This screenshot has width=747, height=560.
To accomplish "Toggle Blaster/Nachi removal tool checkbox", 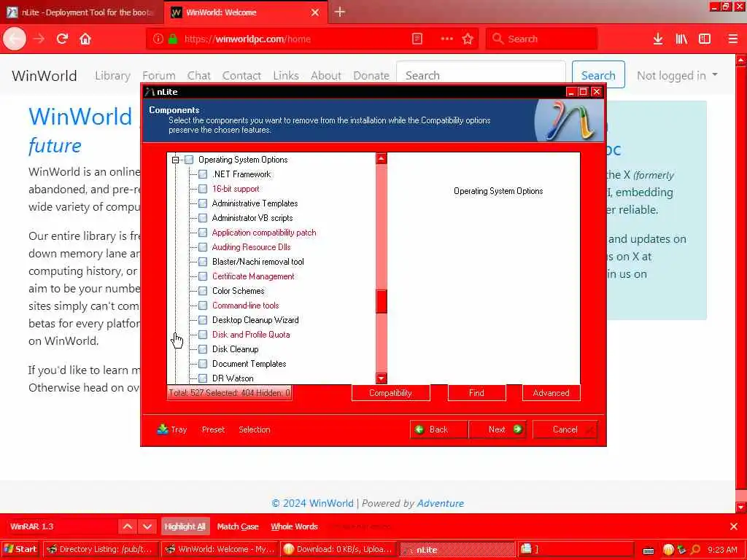I will click(x=203, y=262).
